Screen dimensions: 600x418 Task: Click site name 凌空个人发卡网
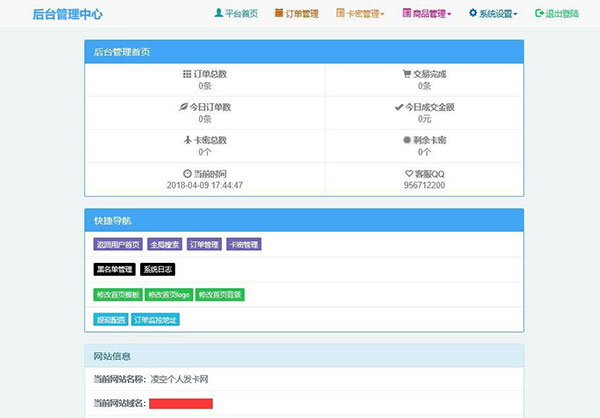coord(179,379)
